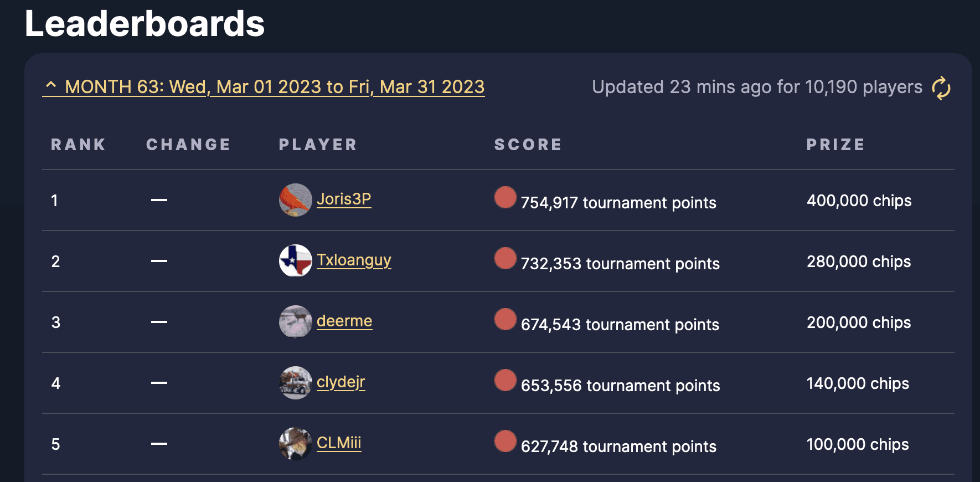Click the SCORE column header
The image size is (980, 482).
[x=528, y=144]
